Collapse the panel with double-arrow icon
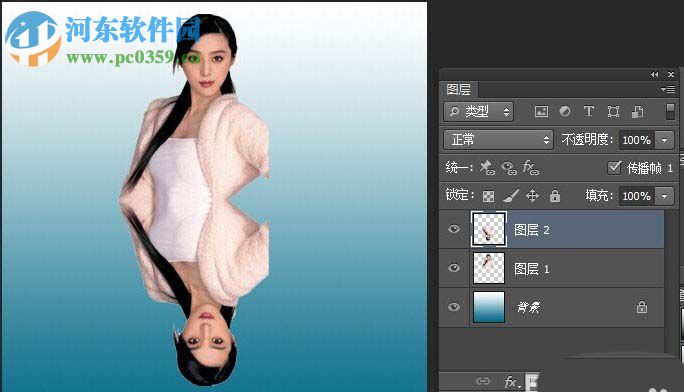The height and width of the screenshot is (392, 684). tap(654, 75)
